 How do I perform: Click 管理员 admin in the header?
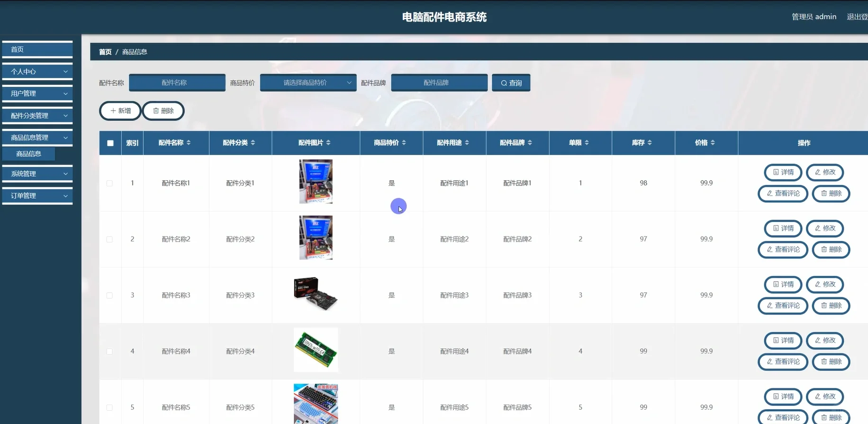[x=814, y=17]
